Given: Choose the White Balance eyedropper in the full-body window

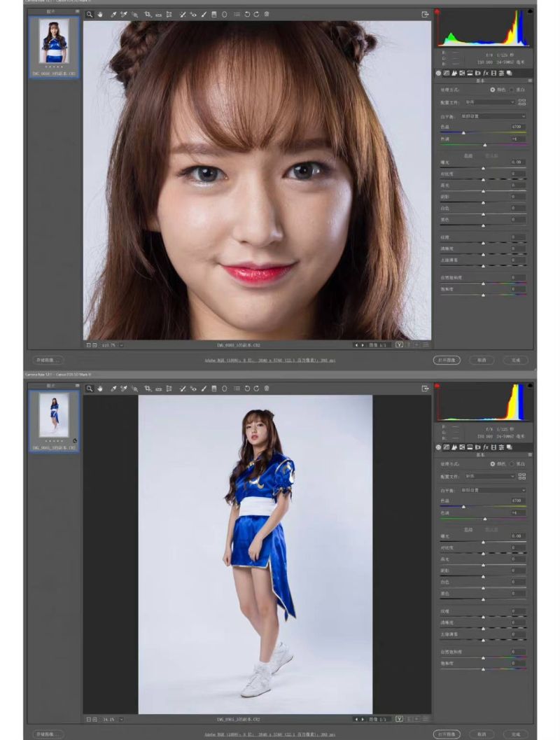Looking at the screenshot, I should [113, 388].
